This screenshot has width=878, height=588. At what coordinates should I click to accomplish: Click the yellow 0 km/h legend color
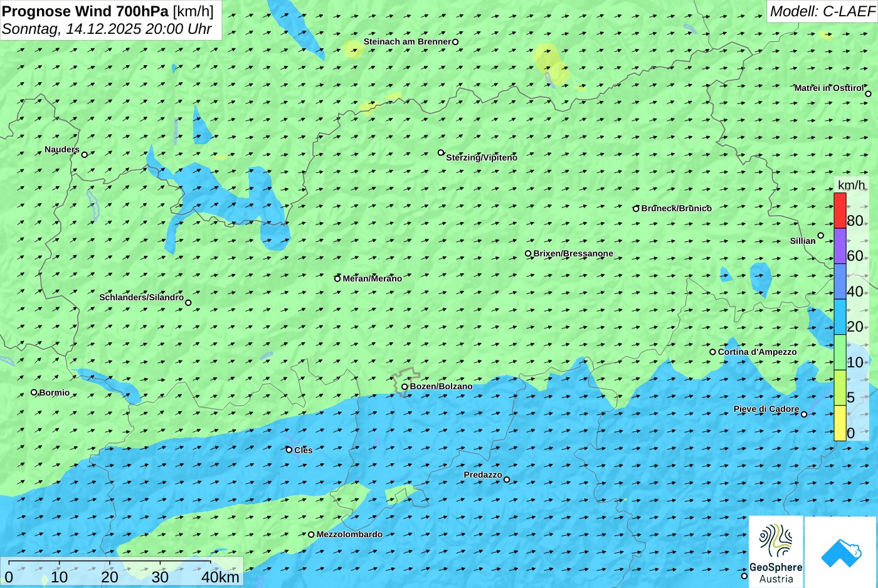[x=840, y=423]
